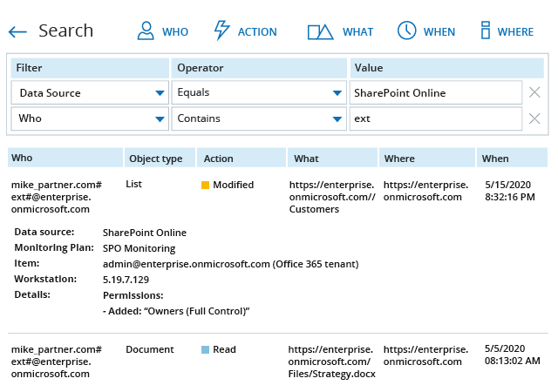Viewport: 558px width, 392px height.
Task: Click the orange Modified action indicator
Action: pyautogui.click(x=206, y=185)
